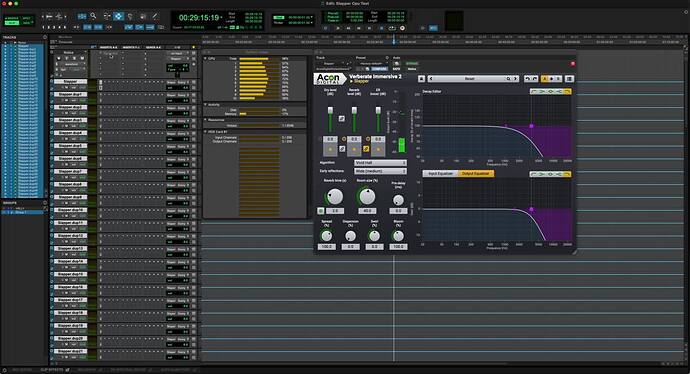
Task: Click the Sends A-E column header
Action: pyautogui.click(x=154, y=48)
